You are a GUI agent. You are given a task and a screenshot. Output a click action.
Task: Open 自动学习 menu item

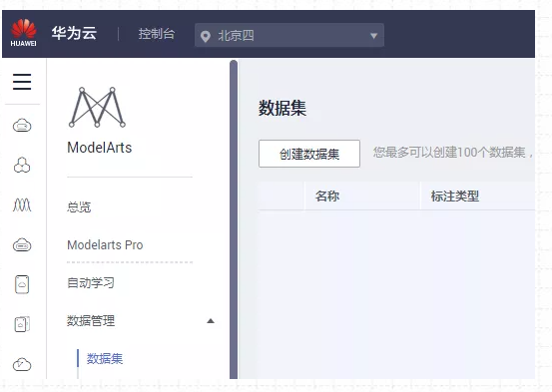[x=91, y=282]
